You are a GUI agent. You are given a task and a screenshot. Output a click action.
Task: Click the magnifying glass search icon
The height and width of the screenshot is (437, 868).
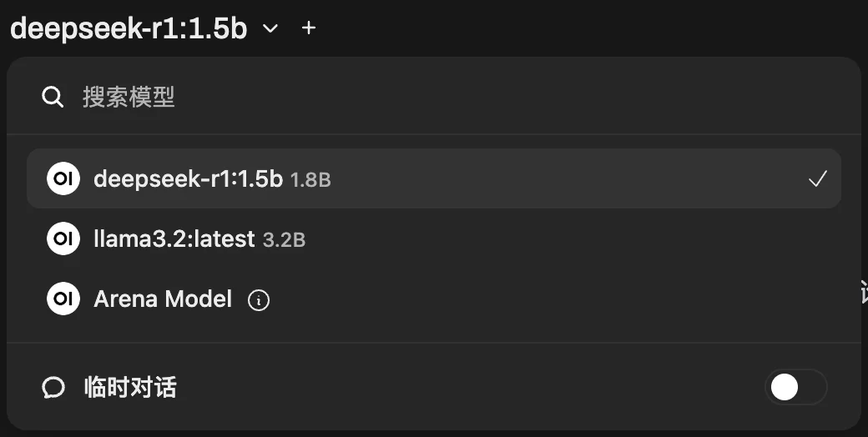[x=53, y=98]
